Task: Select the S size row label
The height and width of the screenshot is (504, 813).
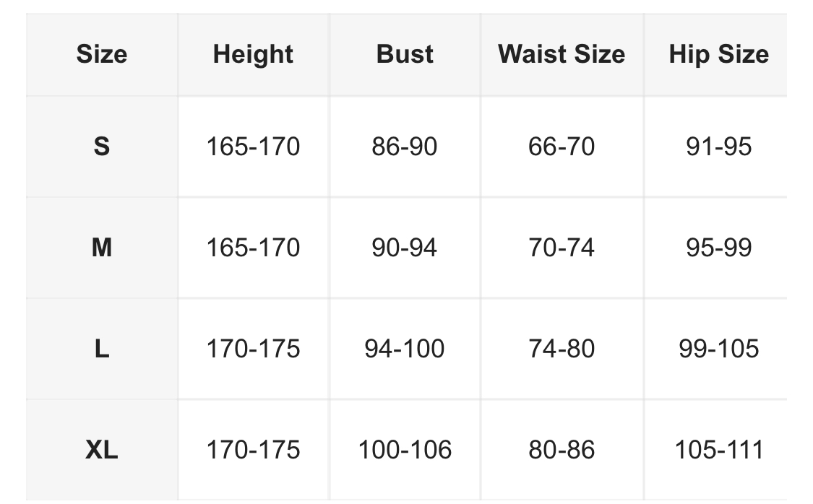Action: pos(102,147)
